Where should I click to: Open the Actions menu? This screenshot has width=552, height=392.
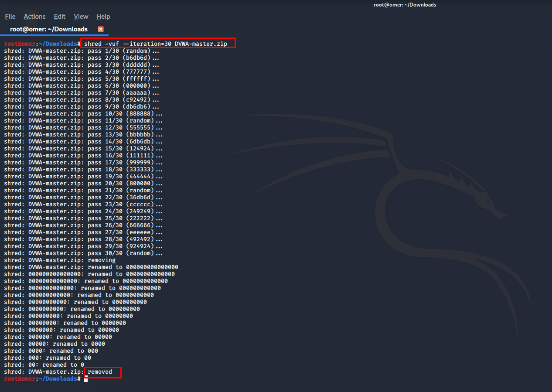click(34, 16)
